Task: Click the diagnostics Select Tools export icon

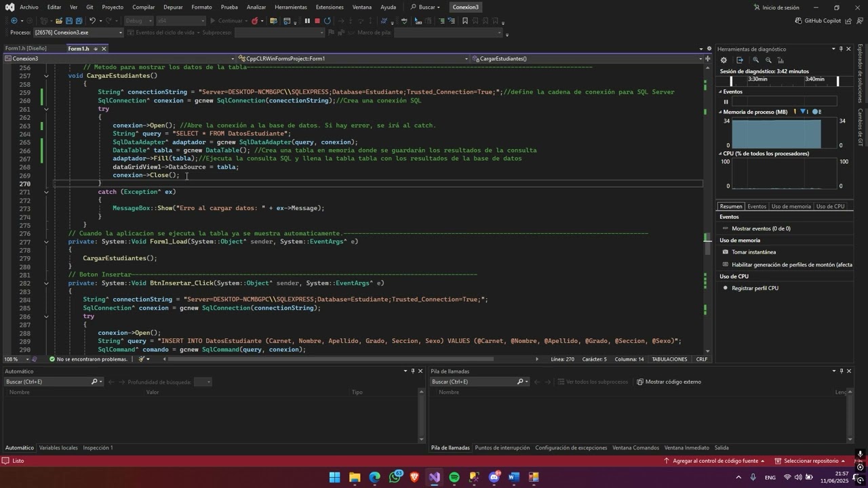Action: pos(740,60)
